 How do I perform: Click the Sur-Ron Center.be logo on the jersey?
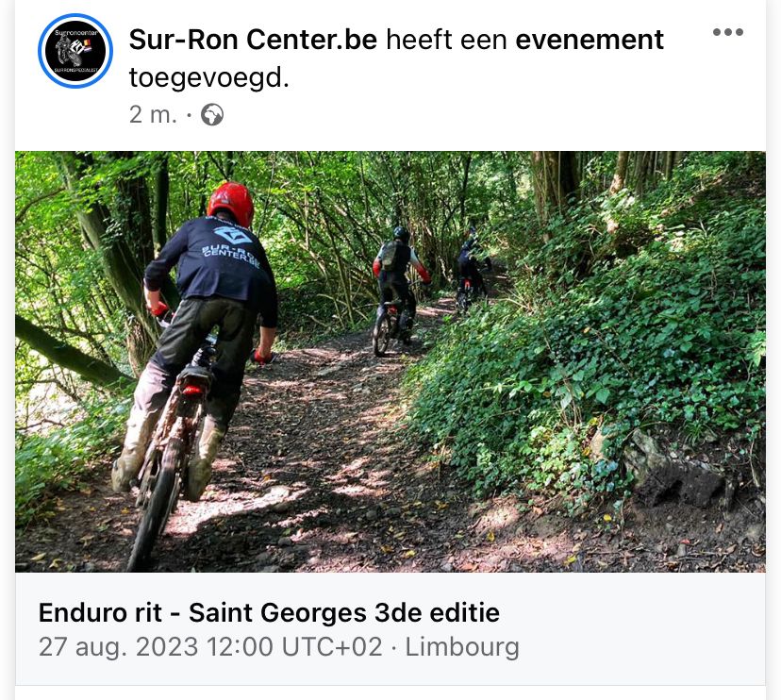[x=232, y=245]
